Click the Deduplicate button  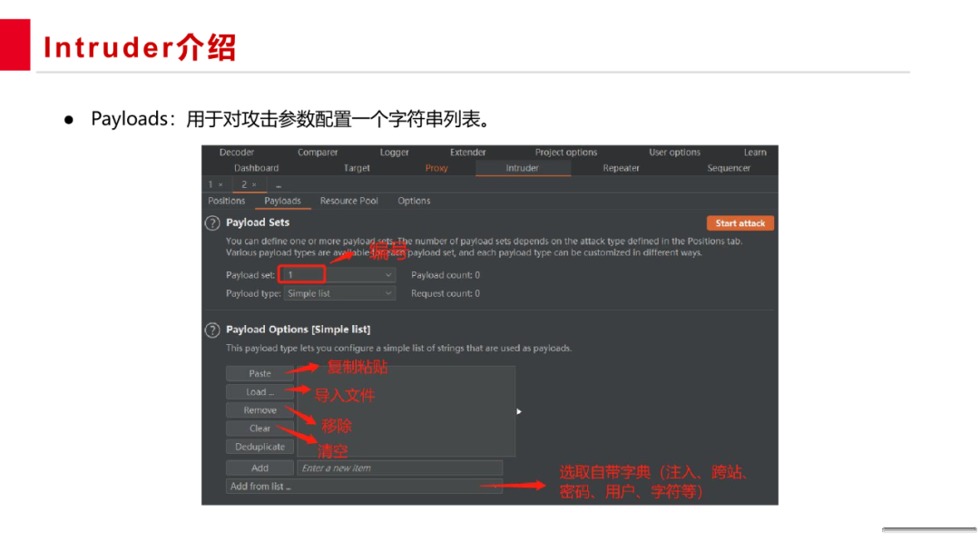260,447
